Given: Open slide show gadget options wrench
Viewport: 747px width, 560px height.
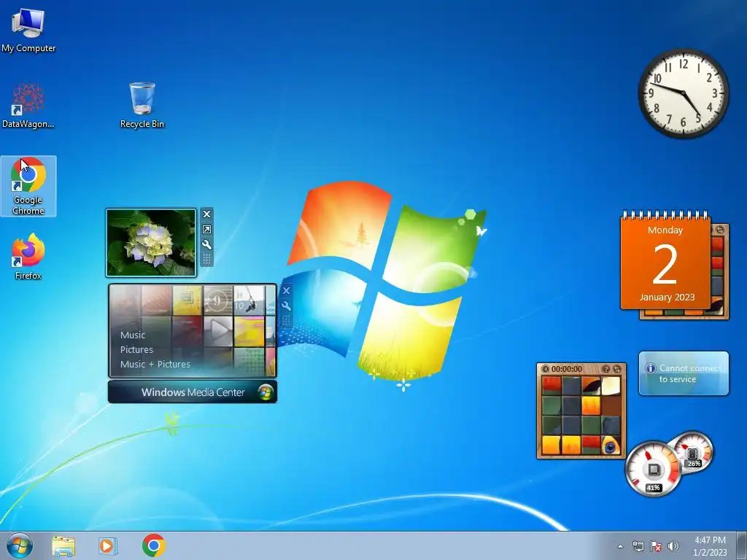Looking at the screenshot, I should (206, 245).
